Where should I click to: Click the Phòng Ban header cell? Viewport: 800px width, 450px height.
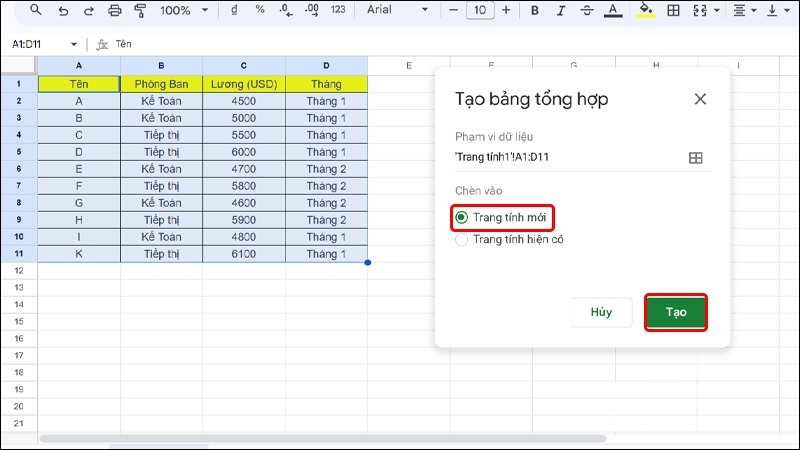[161, 84]
